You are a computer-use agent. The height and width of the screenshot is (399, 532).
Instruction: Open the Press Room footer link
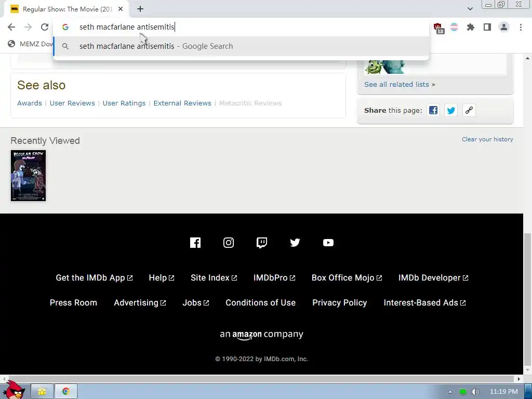click(73, 303)
